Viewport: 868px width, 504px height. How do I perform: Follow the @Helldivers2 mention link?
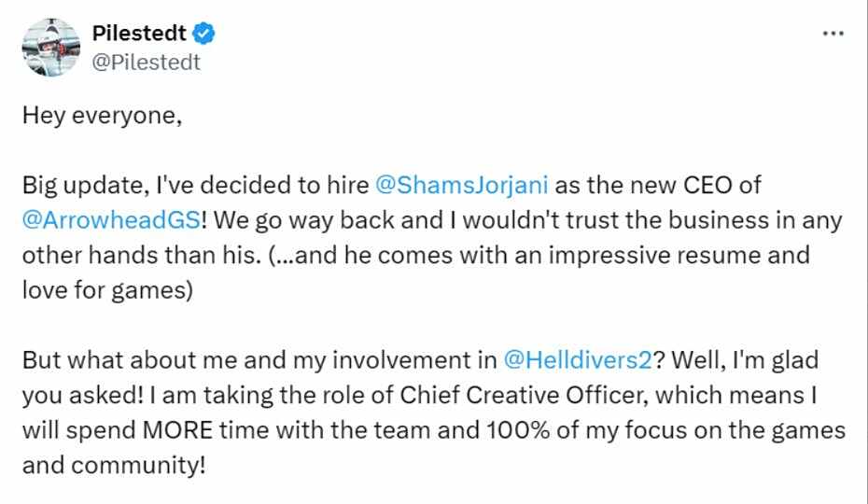(x=579, y=360)
